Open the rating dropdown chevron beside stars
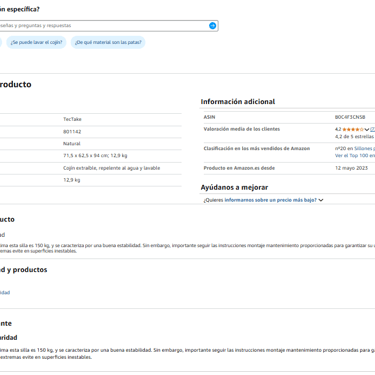Screen dimensions: 375x375 (x=367, y=129)
